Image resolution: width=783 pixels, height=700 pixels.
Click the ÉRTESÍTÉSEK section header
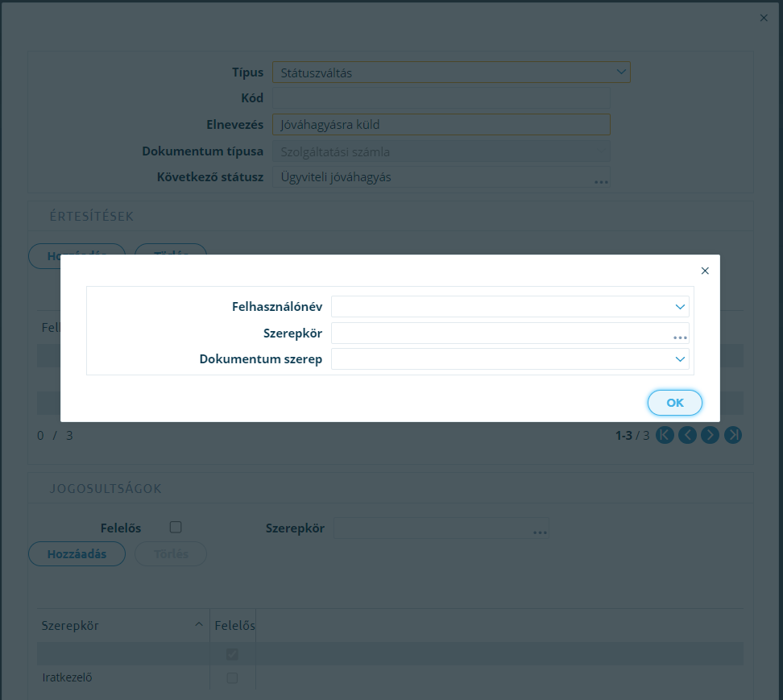click(91, 216)
